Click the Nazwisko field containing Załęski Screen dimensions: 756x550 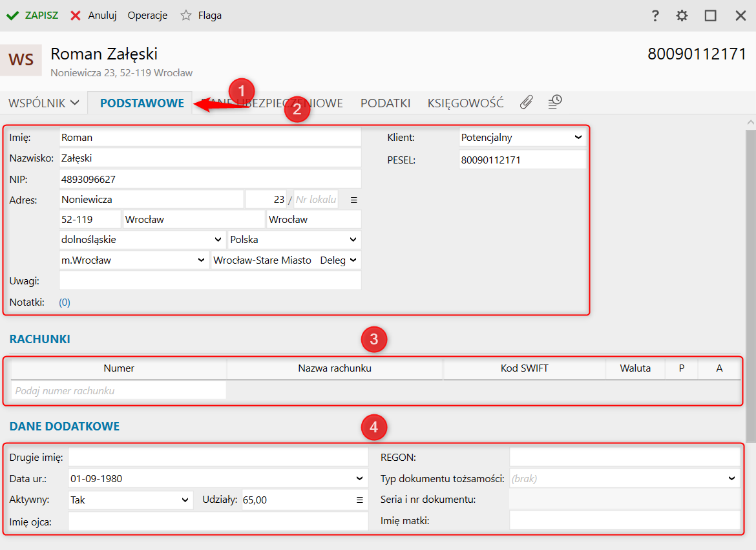210,158
